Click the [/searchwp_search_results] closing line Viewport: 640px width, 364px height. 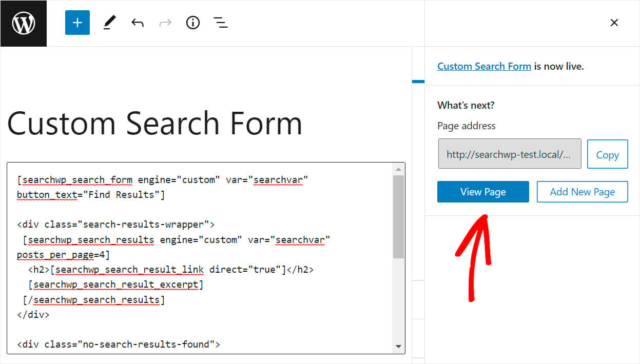[93, 300]
